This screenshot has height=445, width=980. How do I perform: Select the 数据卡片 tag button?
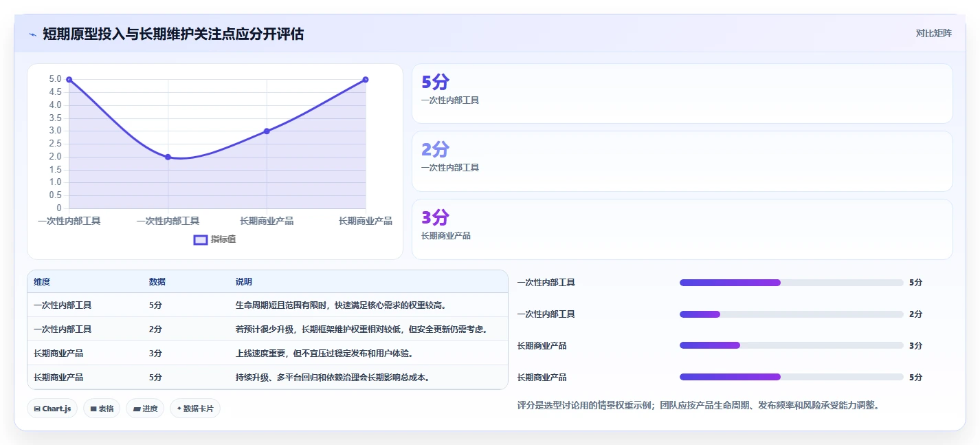pos(195,409)
